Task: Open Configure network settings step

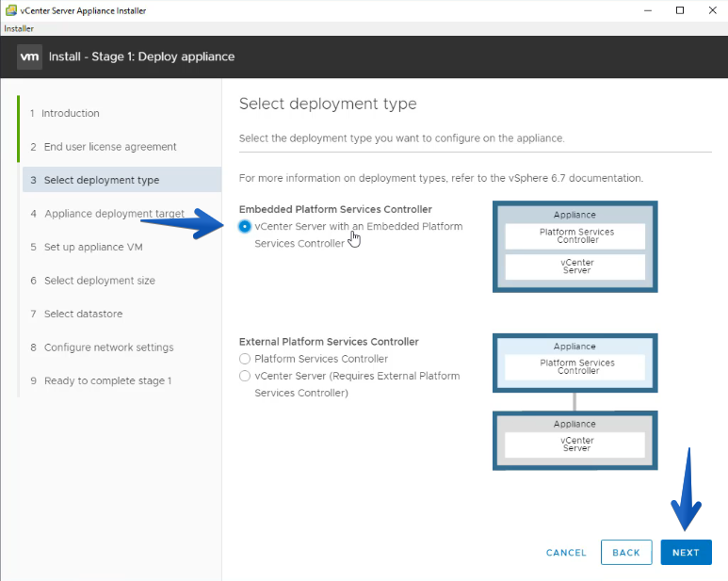Action: [102, 347]
